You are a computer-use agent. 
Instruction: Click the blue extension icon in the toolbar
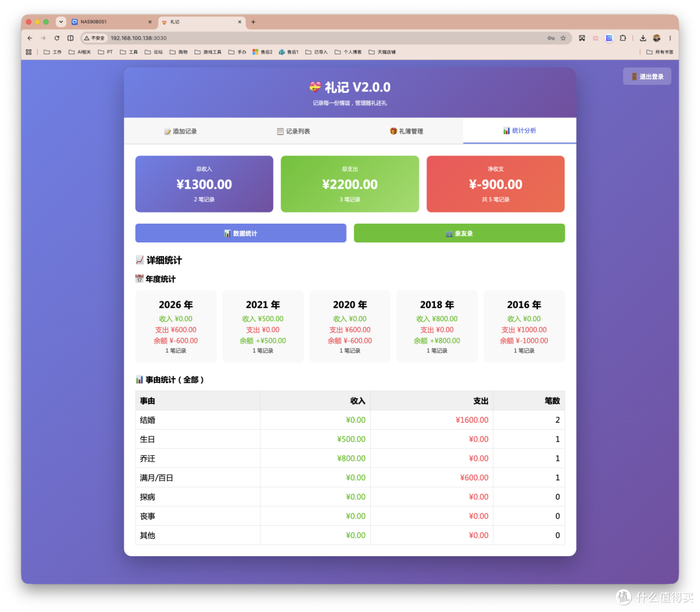coord(609,38)
